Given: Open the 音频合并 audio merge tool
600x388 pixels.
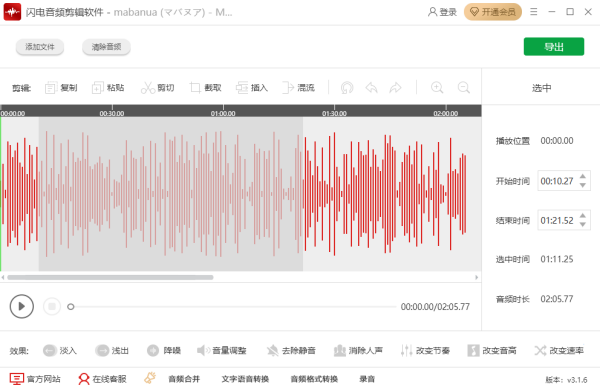Looking at the screenshot, I should [184, 379].
